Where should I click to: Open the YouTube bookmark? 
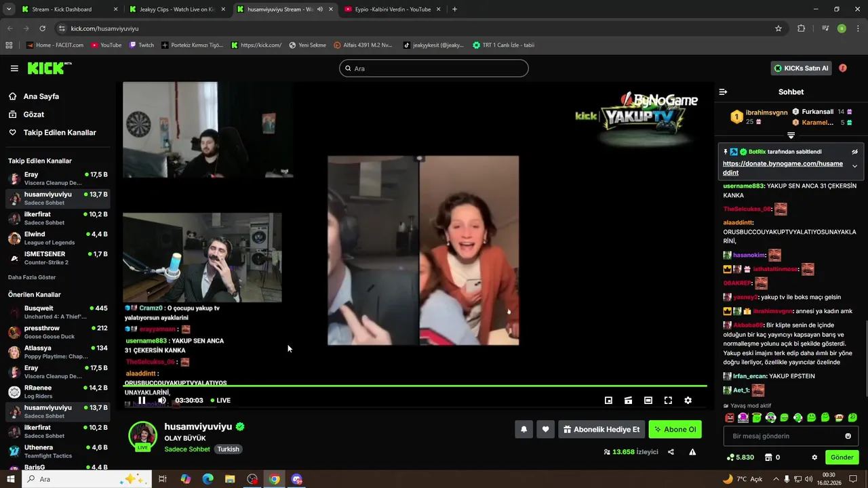[x=105, y=45]
